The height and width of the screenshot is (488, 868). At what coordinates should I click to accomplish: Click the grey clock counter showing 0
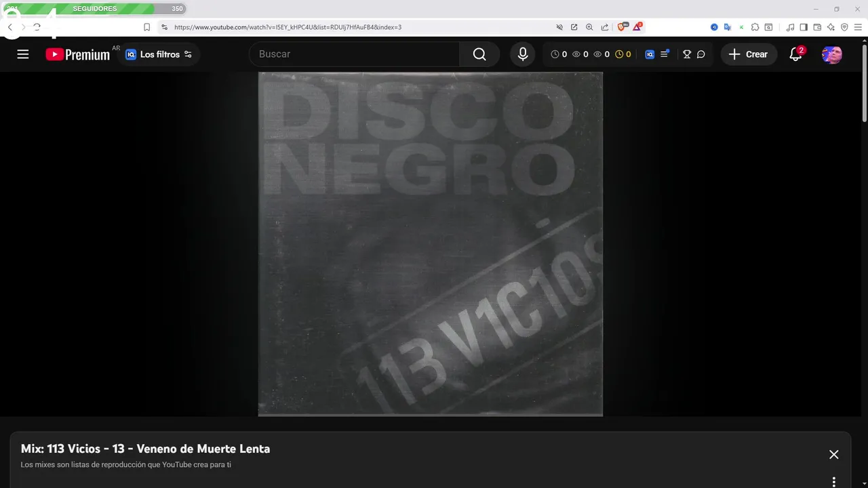(x=559, y=54)
